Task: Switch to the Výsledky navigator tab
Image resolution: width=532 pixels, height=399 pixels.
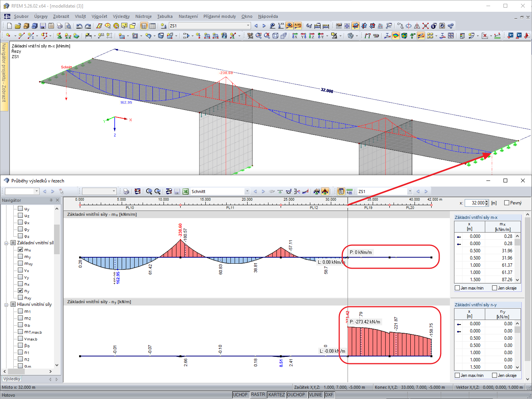Action: [12, 379]
